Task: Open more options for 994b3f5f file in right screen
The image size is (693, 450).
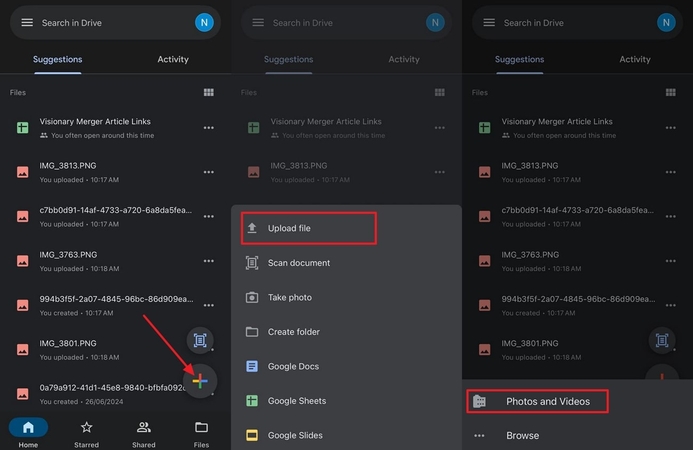Action: click(670, 305)
